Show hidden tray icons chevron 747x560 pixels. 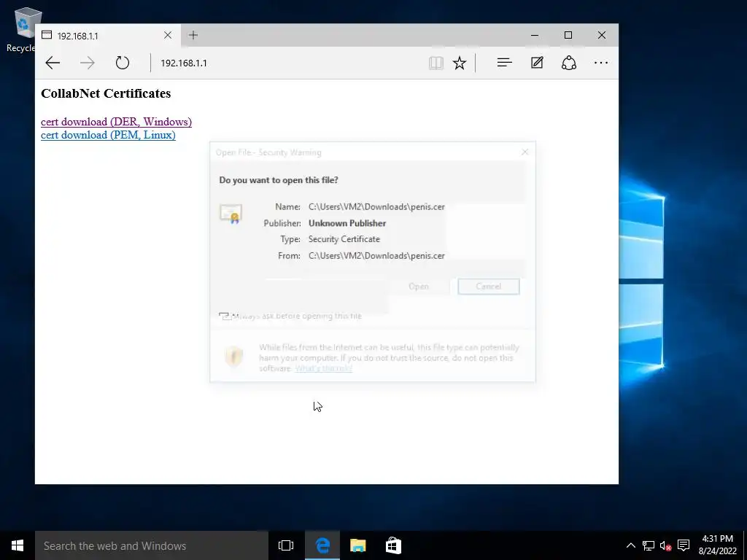point(630,545)
